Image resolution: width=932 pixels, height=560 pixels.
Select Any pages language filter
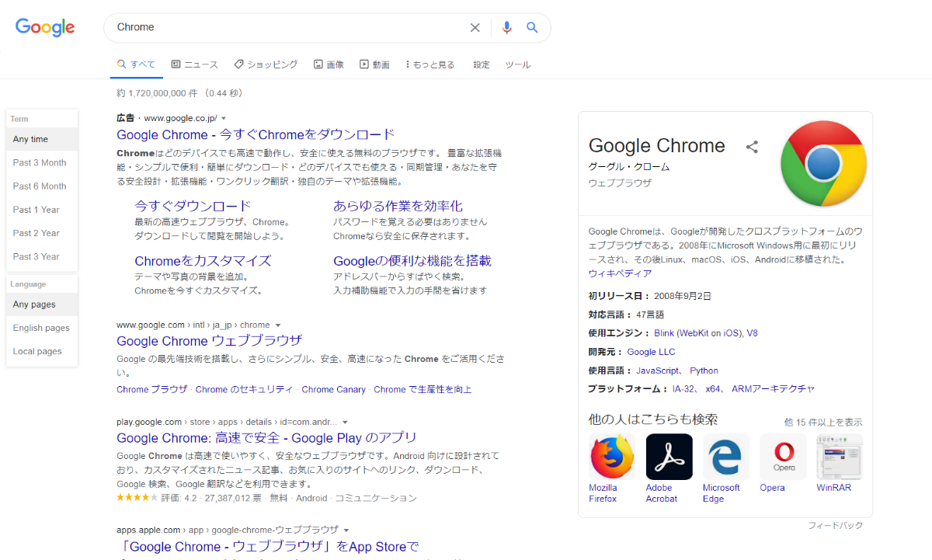42,304
